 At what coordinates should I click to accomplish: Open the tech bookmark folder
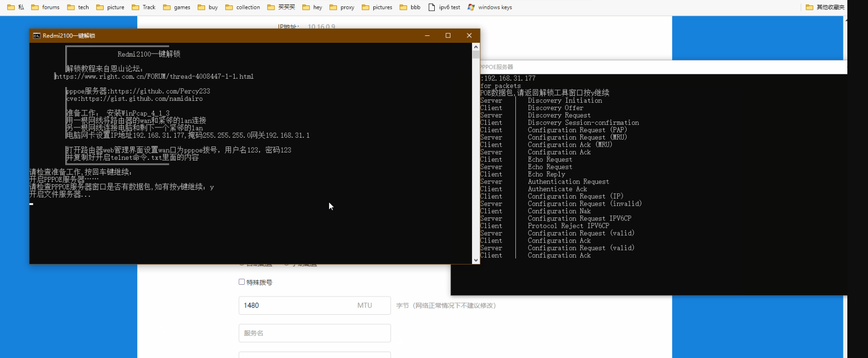78,7
